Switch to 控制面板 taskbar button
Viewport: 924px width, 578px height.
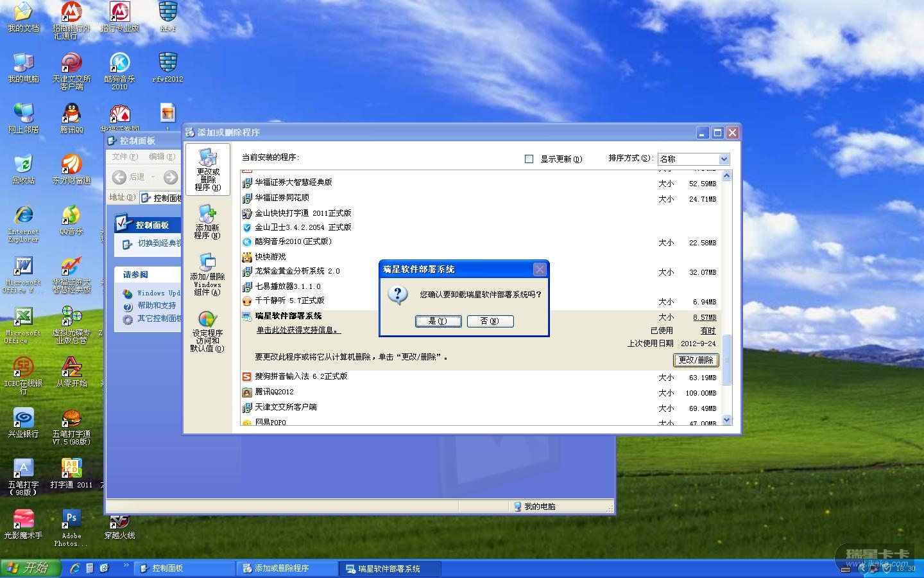pos(184,568)
